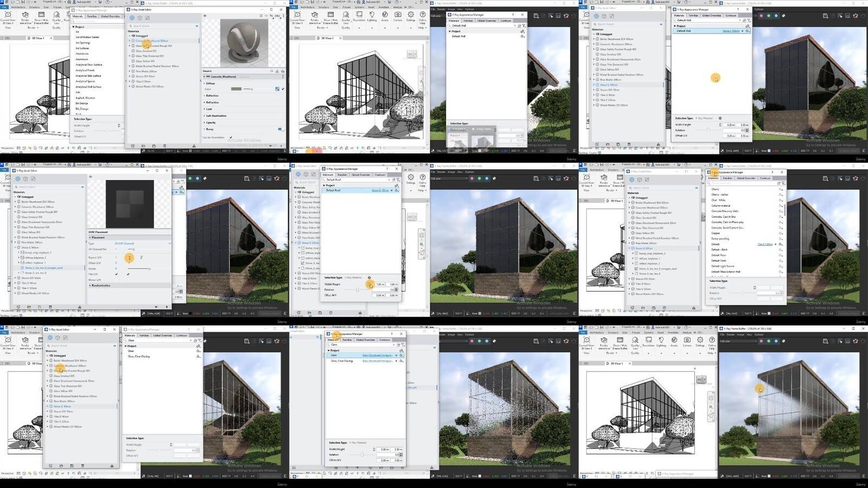Switch to the Families tab in the Default Wall-only Appearance Manager
The image size is (868, 488).
tap(468, 21)
